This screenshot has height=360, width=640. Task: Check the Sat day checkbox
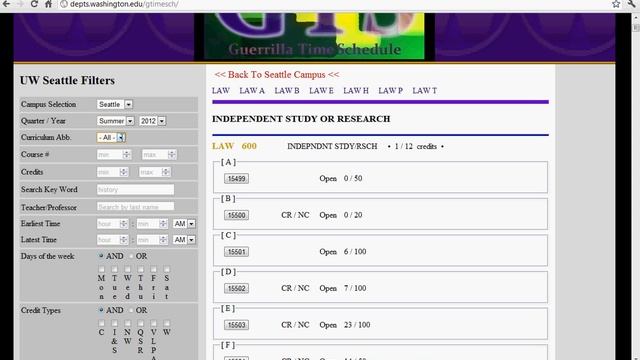(167, 269)
